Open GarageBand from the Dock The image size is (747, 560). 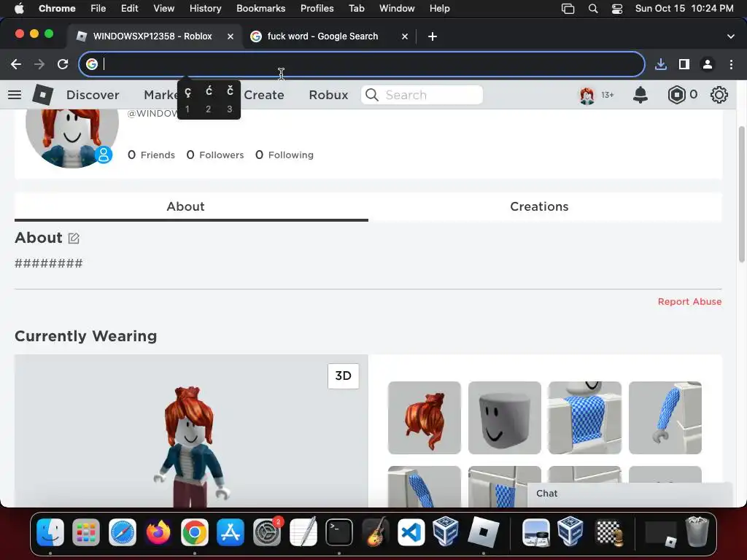375,532
